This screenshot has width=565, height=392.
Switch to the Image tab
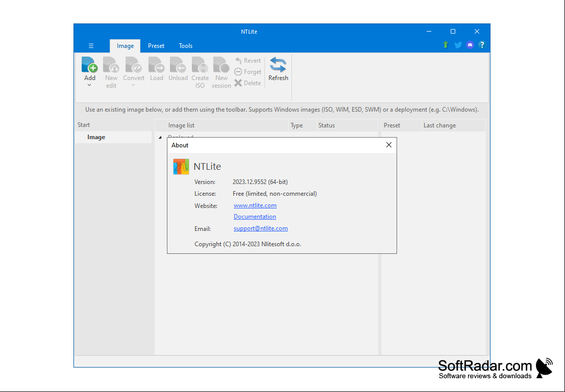[x=125, y=46]
